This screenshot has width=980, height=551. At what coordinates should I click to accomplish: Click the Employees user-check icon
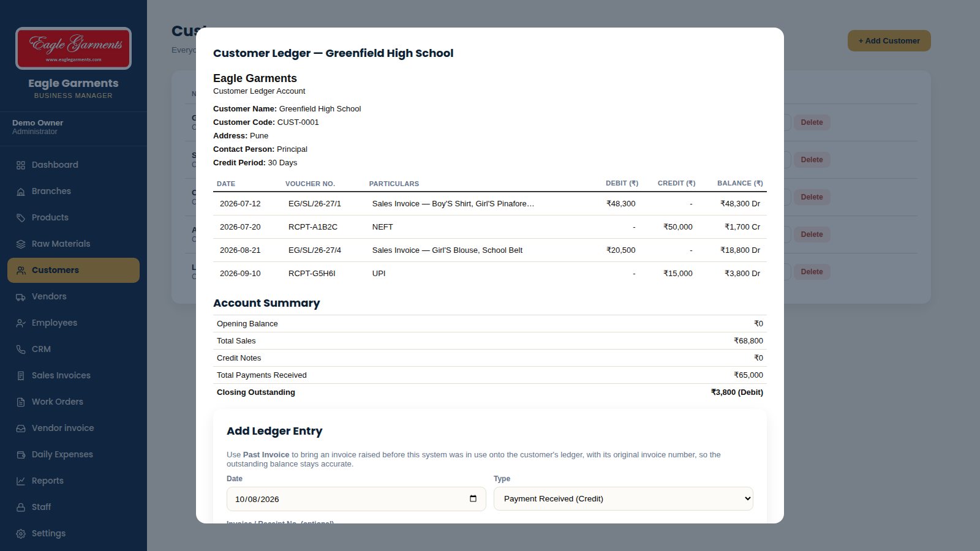pyautogui.click(x=21, y=323)
